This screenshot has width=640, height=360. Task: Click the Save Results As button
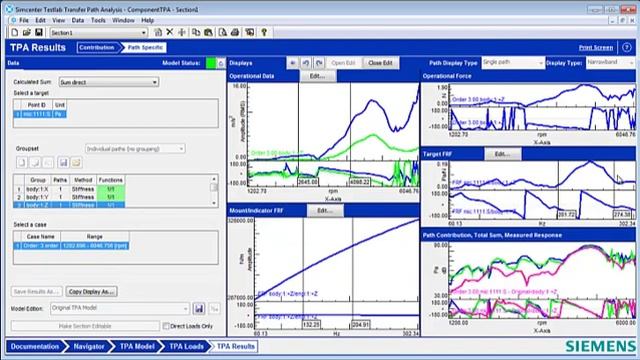point(37,291)
